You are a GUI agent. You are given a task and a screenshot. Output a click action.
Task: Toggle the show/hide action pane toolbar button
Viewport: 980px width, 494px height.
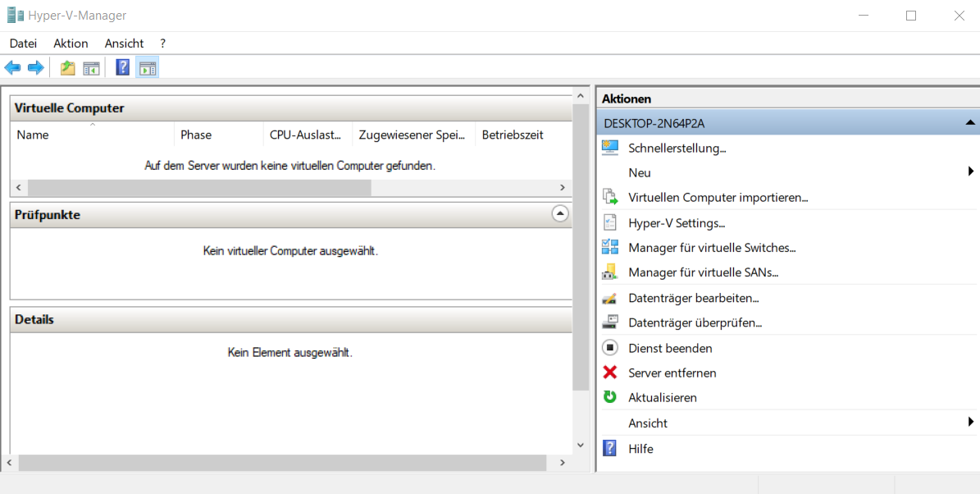click(x=148, y=68)
